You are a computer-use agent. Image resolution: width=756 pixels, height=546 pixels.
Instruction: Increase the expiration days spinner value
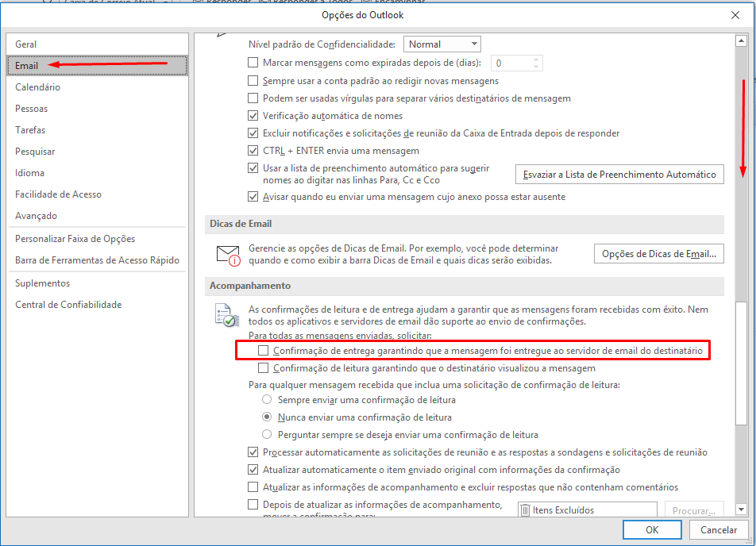[536, 60]
